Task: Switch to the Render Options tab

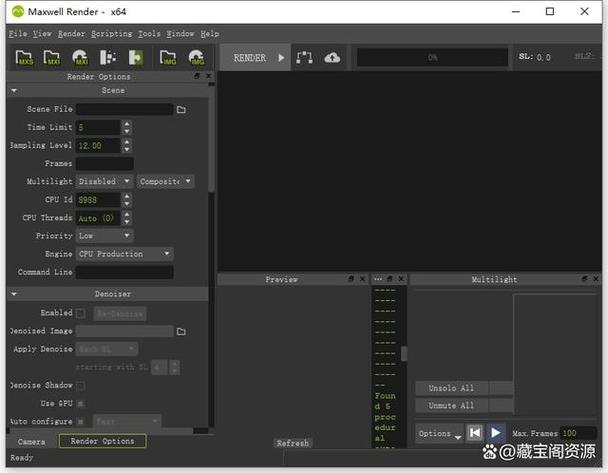Action: [x=102, y=441]
